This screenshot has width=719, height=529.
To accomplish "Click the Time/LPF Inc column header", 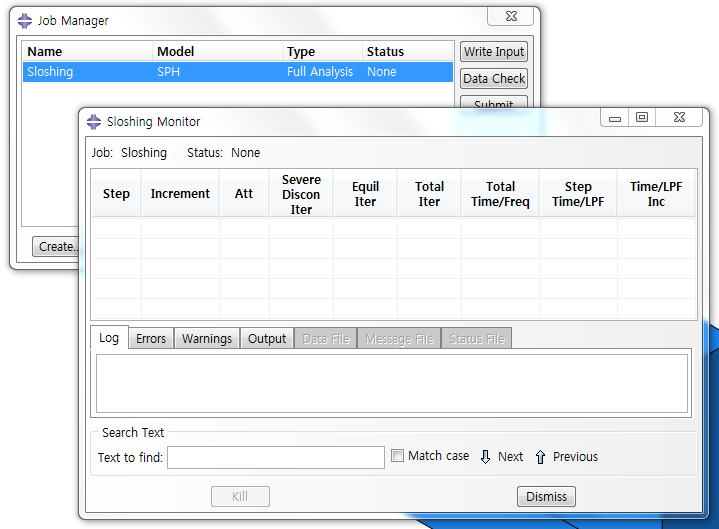I will pyautogui.click(x=656, y=193).
